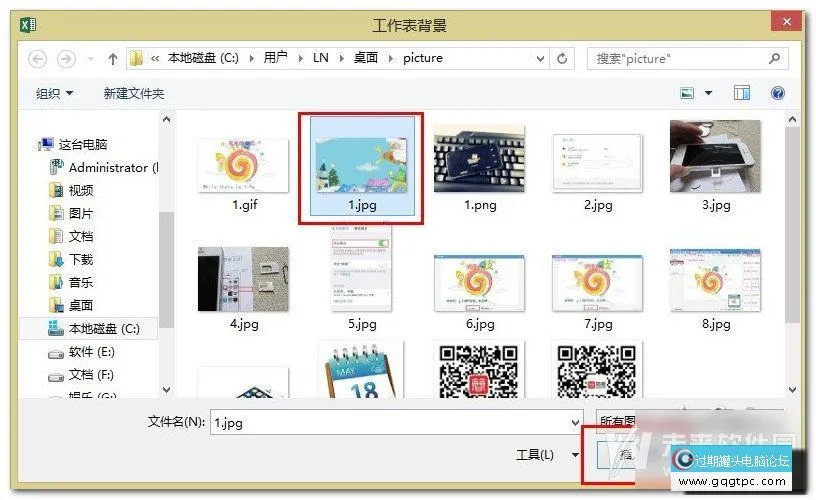Collapse the 这台电脑 tree node
Image resolution: width=816 pixels, height=500 pixels.
click(x=30, y=144)
